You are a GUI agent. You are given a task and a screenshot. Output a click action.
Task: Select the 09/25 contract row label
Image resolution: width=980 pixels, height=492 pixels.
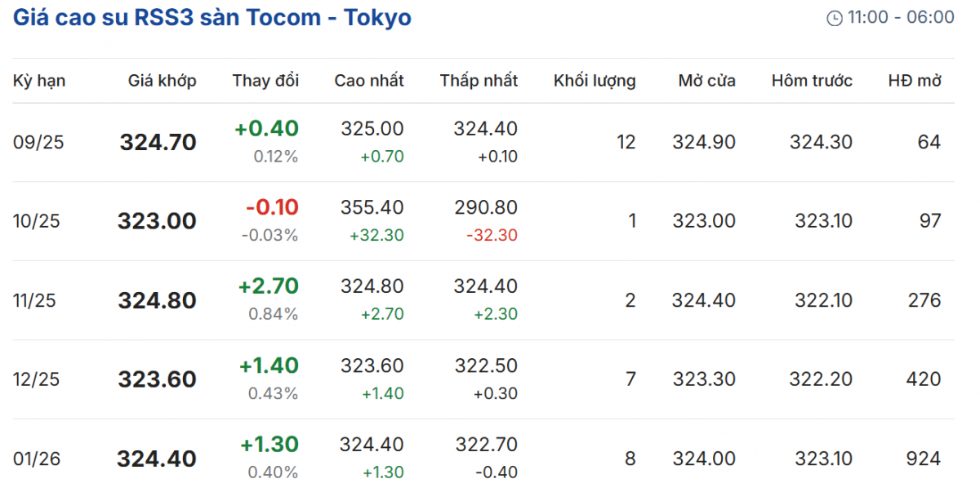[x=38, y=143]
